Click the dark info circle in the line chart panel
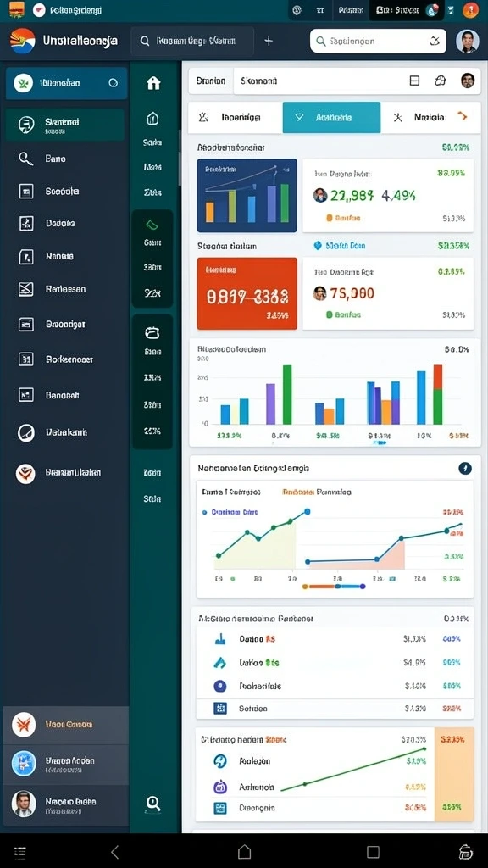 [x=465, y=468]
